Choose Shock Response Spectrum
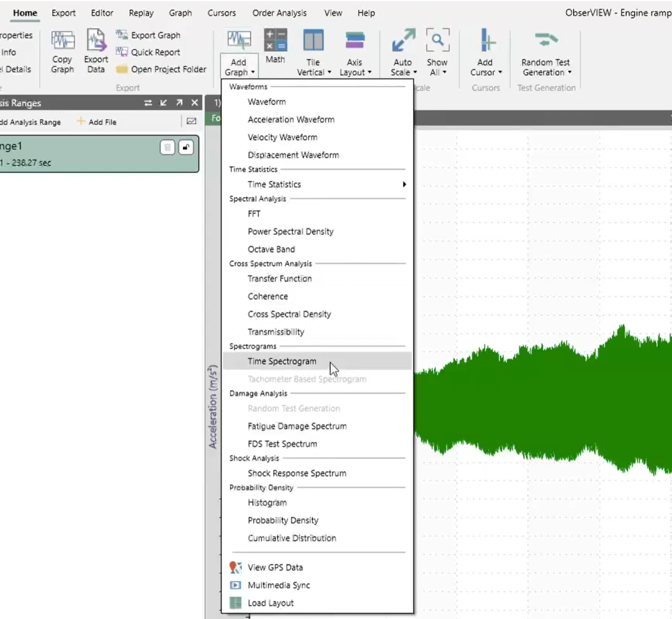This screenshot has width=672, height=619. coord(317,473)
